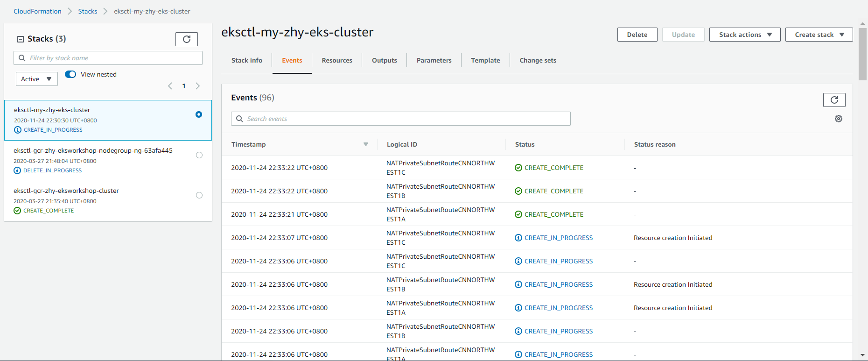The image size is (868, 361).
Task: Toggle the View nested switch
Action: pyautogui.click(x=70, y=74)
